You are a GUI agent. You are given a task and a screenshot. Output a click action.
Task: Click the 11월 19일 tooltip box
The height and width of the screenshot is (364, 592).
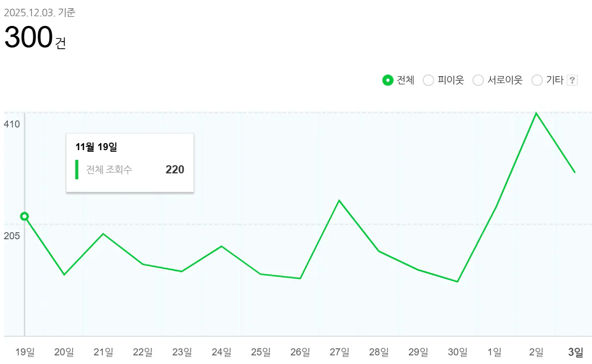129,162
